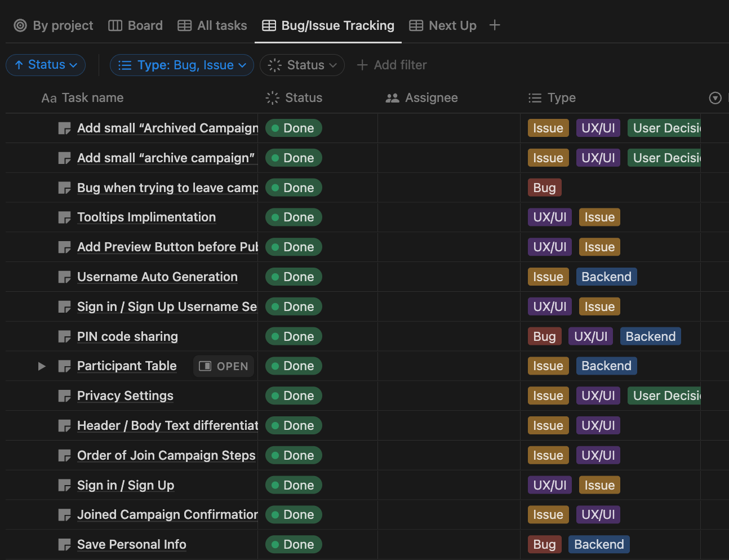This screenshot has width=729, height=560.
Task: Click Add filter button
Action: (x=392, y=65)
